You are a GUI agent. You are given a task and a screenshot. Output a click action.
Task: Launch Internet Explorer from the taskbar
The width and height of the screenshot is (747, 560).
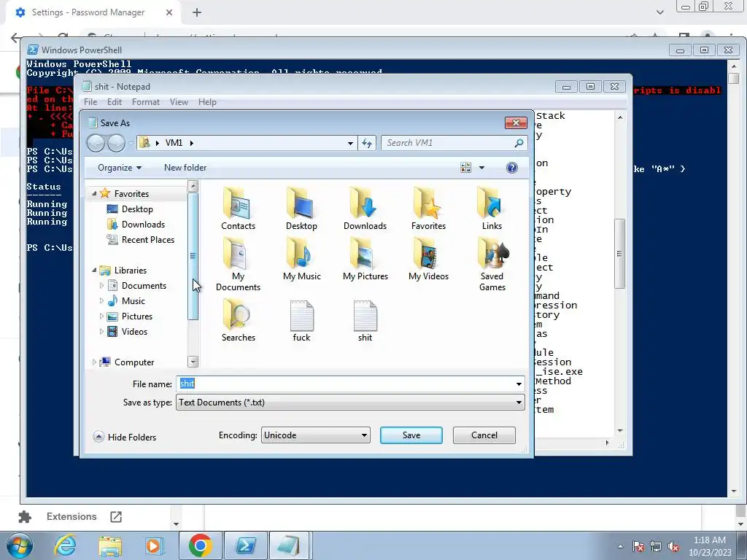coord(65,545)
